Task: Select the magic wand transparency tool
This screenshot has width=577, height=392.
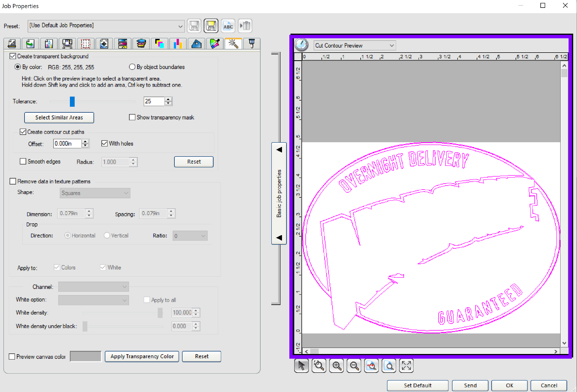Action: (x=233, y=44)
